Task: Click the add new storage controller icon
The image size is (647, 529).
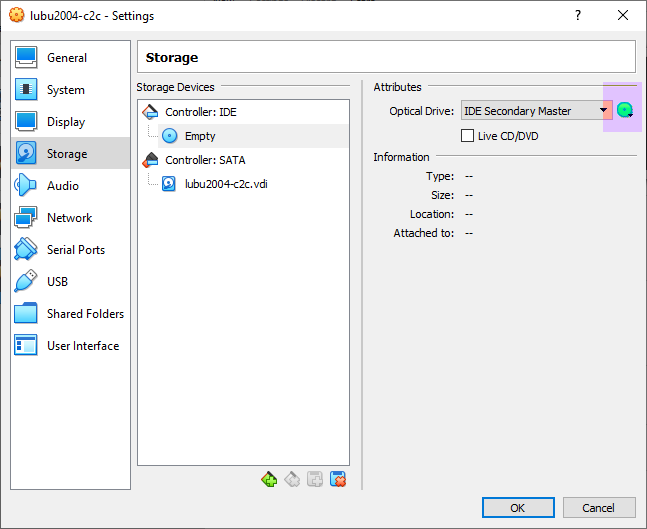Action: click(269, 480)
